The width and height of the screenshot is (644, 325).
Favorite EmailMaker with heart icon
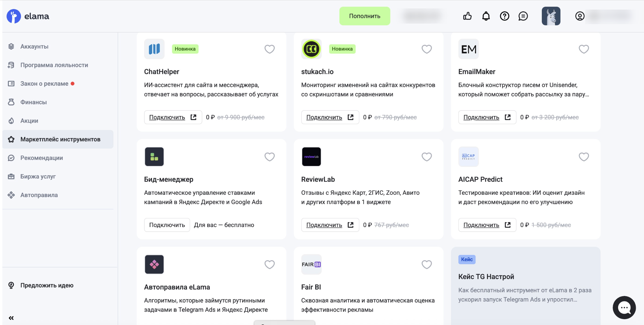pos(584,49)
